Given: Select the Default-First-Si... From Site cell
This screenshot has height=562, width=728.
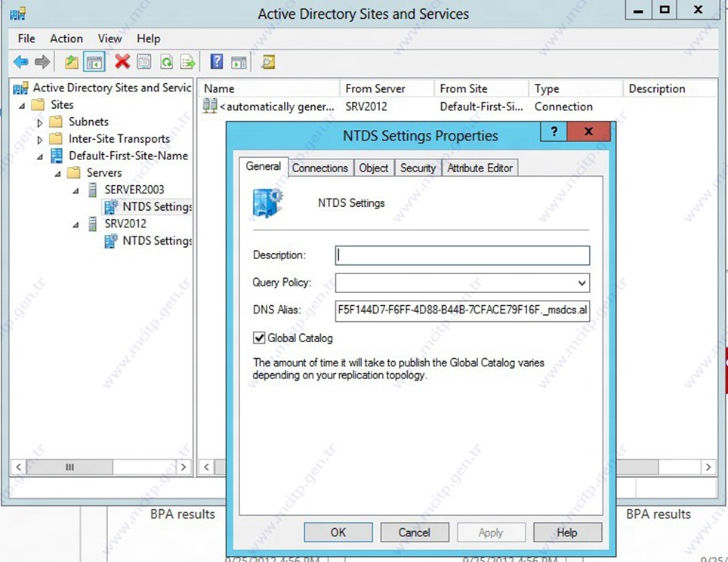Looking at the screenshot, I should pyautogui.click(x=482, y=107).
